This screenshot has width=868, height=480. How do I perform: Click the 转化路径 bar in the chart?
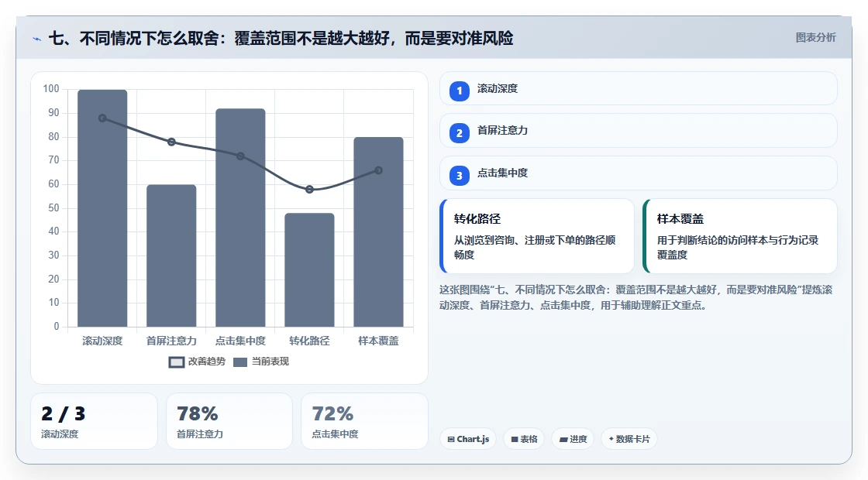coord(309,270)
